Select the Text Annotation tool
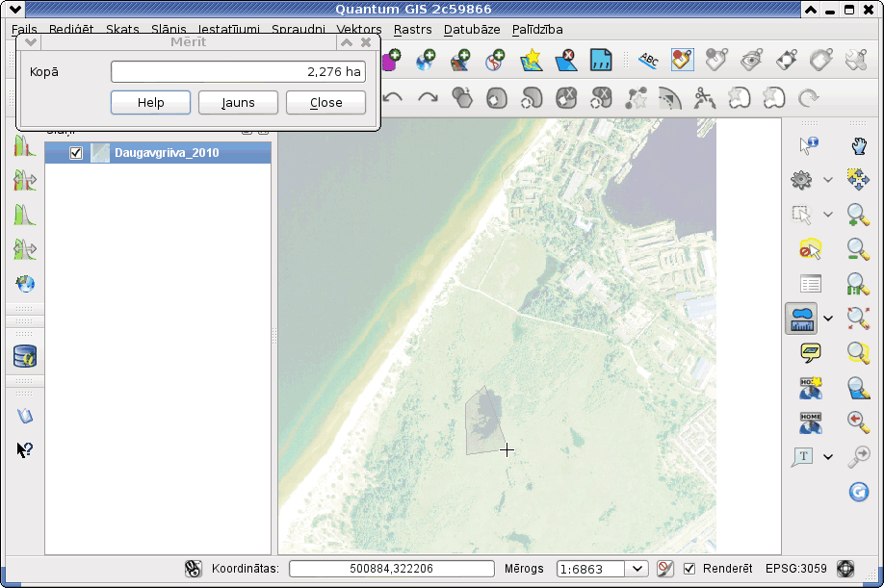The width and height of the screenshot is (884, 588). [803, 457]
